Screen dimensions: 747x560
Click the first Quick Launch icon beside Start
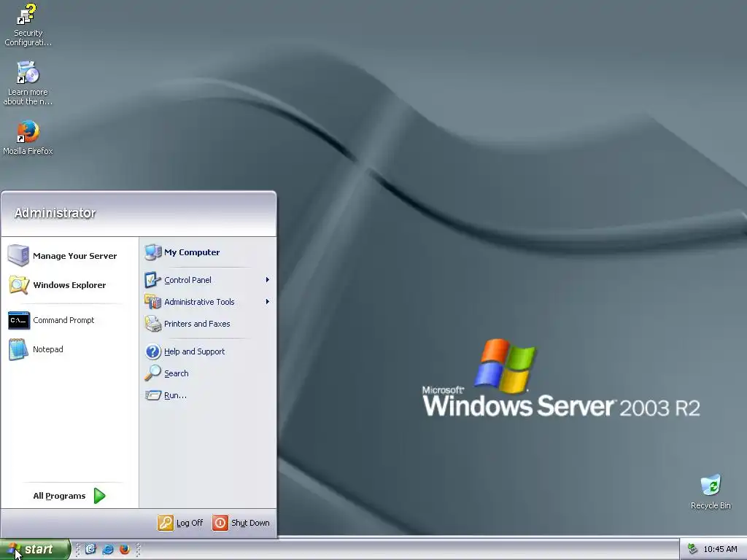(90, 549)
